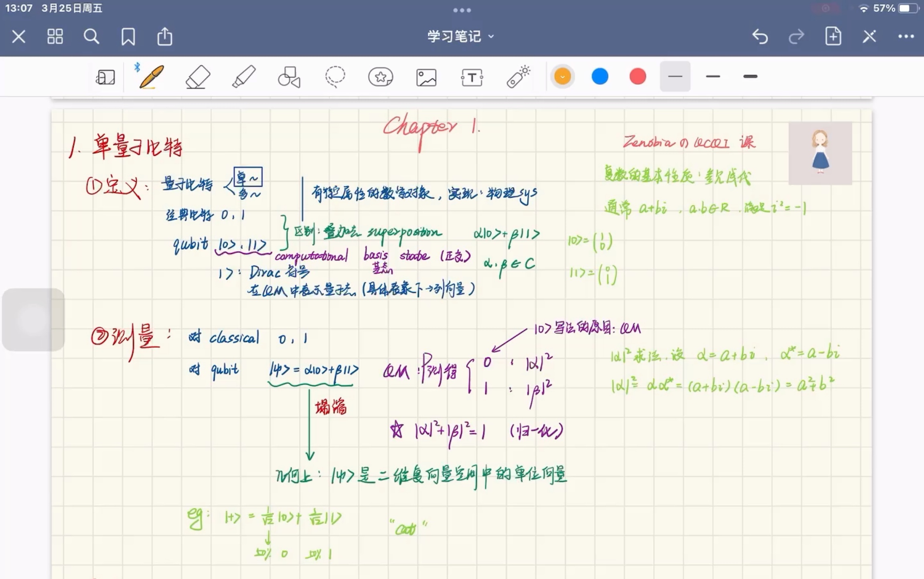This screenshot has width=924, height=579.
Task: Select the Pen tool
Action: [x=151, y=76]
